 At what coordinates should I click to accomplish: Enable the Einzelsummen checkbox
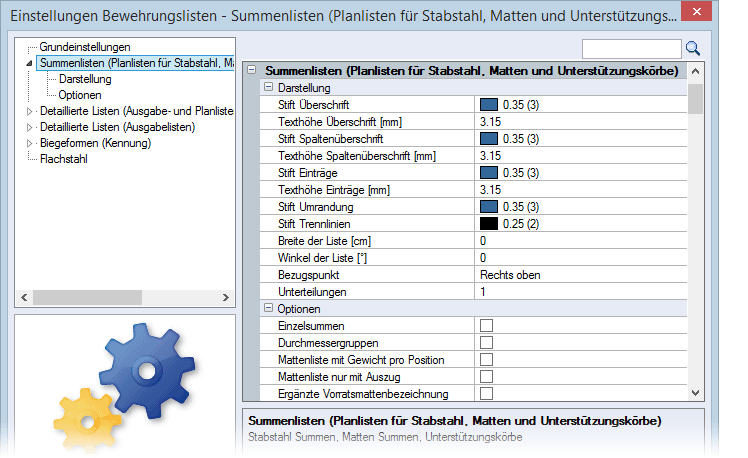pyautogui.click(x=486, y=325)
